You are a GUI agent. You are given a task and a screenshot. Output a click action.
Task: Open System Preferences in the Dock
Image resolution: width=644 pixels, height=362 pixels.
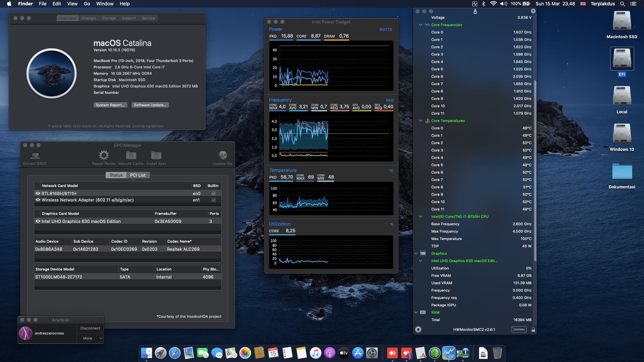[372, 353]
